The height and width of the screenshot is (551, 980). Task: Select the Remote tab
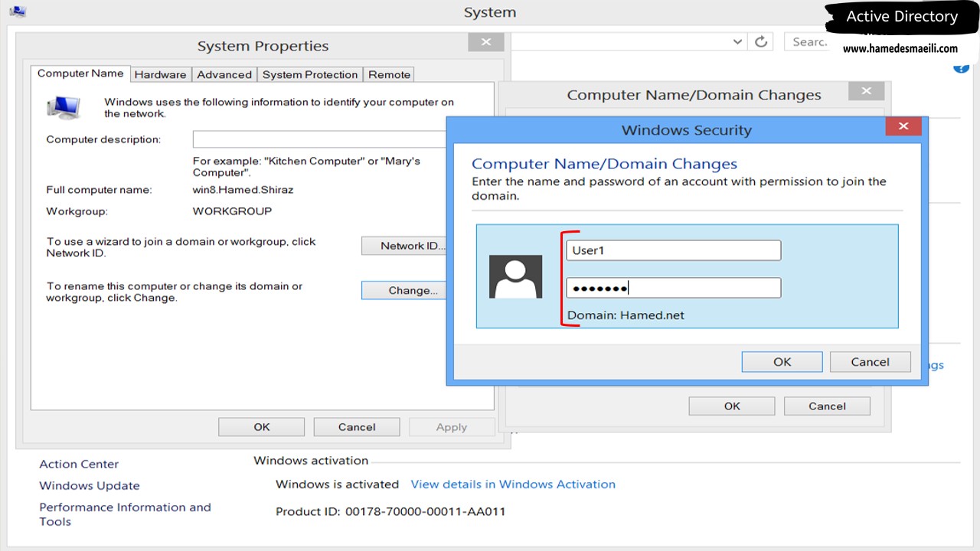click(389, 74)
